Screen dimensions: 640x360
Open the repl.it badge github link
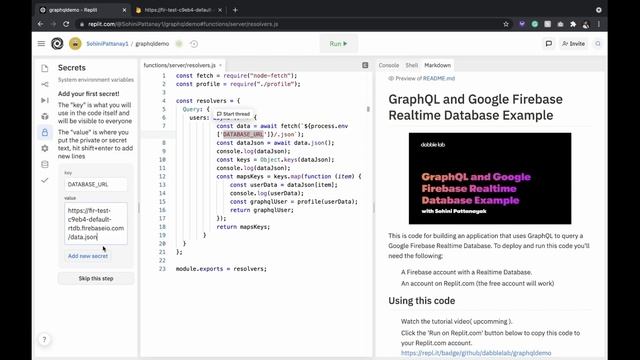coord(476,353)
